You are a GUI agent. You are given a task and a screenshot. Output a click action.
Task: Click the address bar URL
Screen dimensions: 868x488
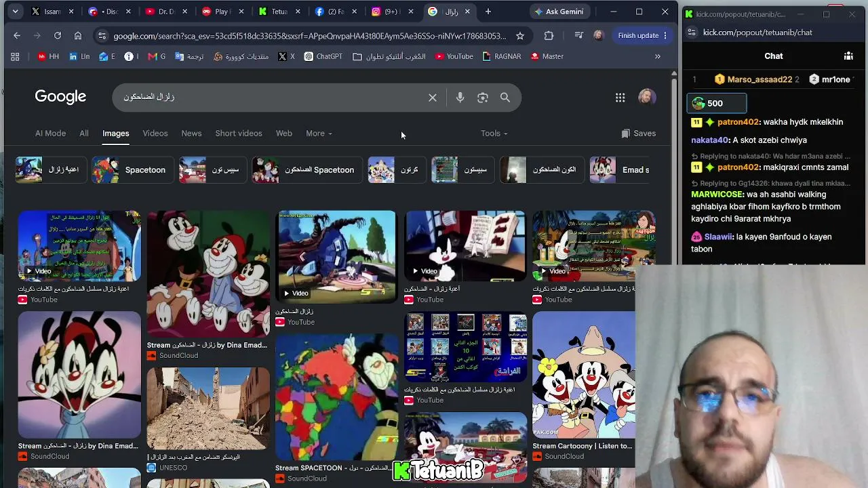click(310, 36)
